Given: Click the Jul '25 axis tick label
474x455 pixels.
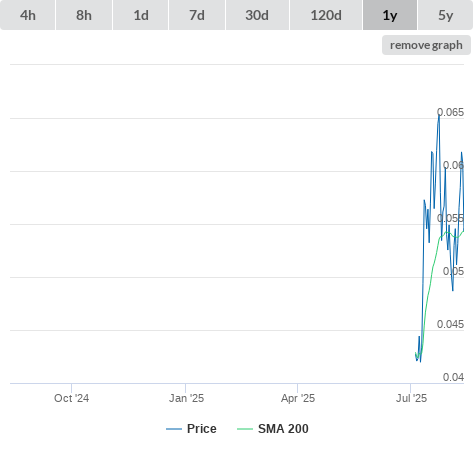Looking at the screenshot, I should [411, 398].
